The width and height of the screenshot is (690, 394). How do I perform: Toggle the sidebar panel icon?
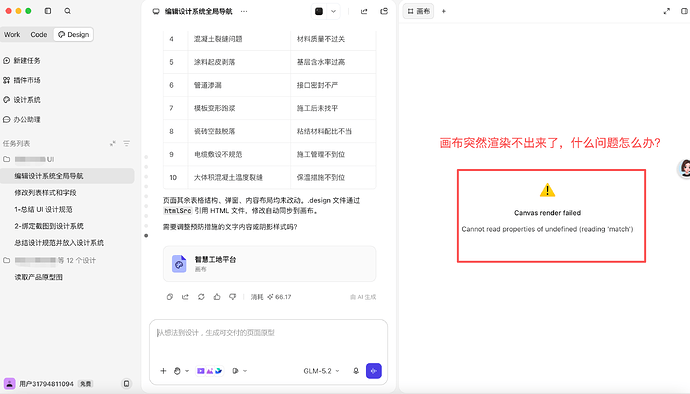click(48, 11)
